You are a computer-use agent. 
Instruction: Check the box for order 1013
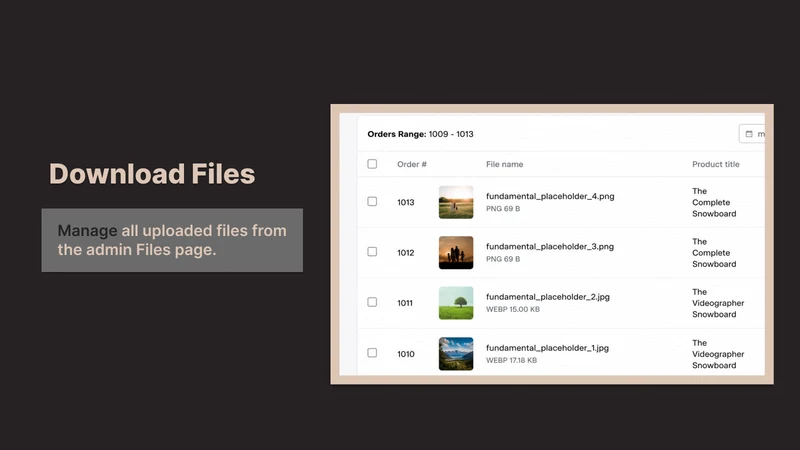372,202
